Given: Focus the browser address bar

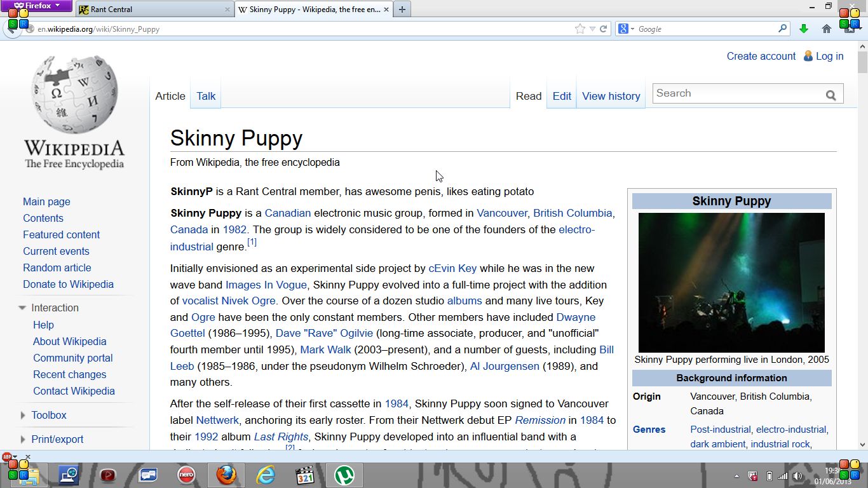Looking at the screenshot, I should click(305, 29).
